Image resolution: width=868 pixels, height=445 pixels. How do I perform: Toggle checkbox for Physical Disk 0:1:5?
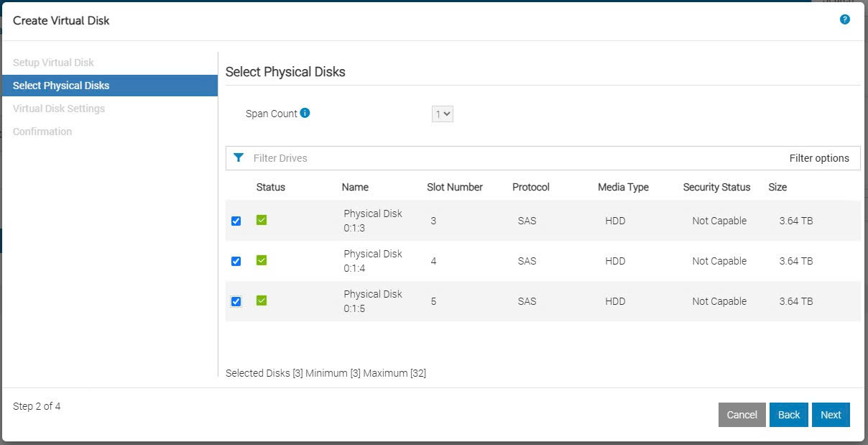(x=236, y=302)
